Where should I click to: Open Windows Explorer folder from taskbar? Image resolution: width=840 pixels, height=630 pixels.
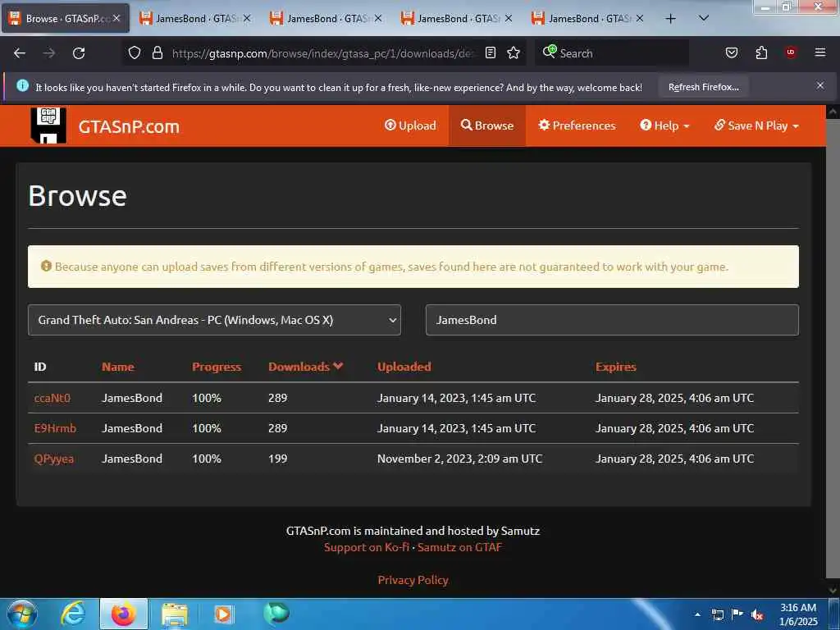click(x=174, y=614)
